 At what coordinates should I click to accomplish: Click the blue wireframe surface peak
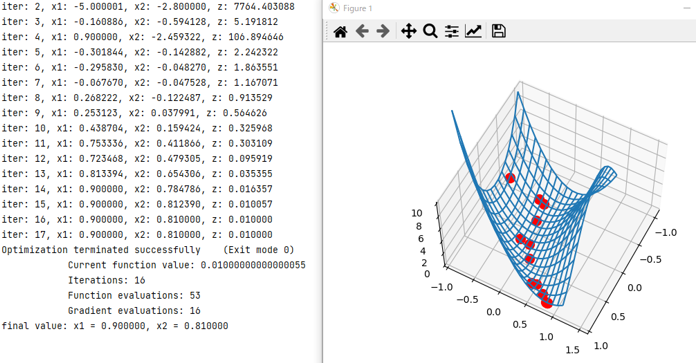[x=518, y=92]
